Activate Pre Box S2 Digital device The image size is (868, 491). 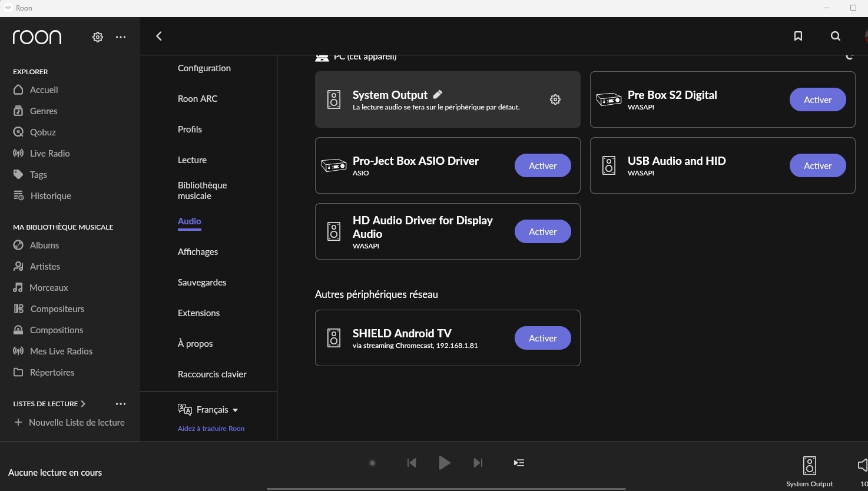point(818,99)
